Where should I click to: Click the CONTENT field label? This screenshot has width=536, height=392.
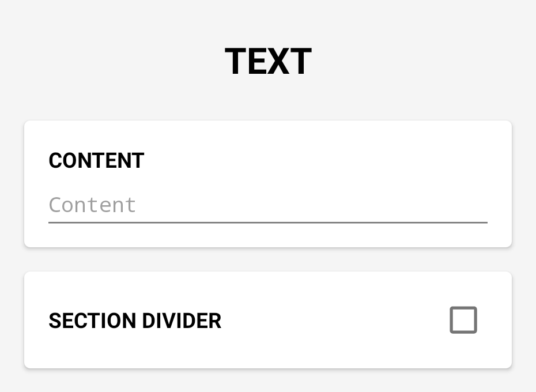pyautogui.click(x=96, y=161)
